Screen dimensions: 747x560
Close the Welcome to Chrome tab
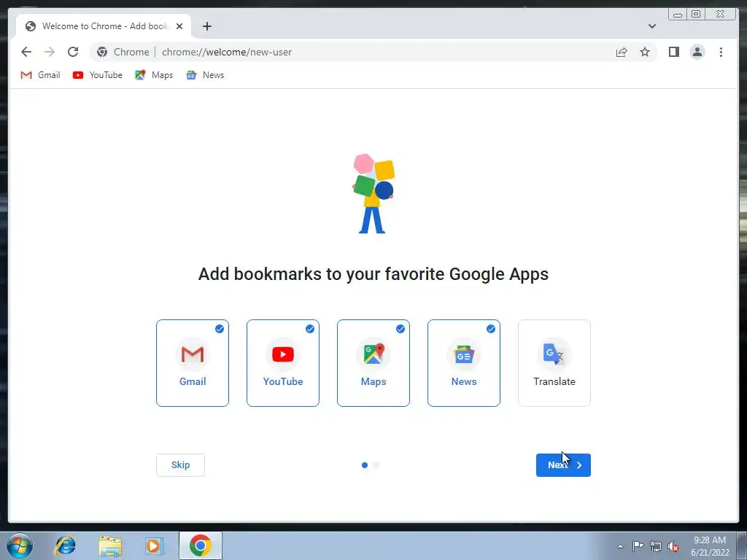pos(179,26)
